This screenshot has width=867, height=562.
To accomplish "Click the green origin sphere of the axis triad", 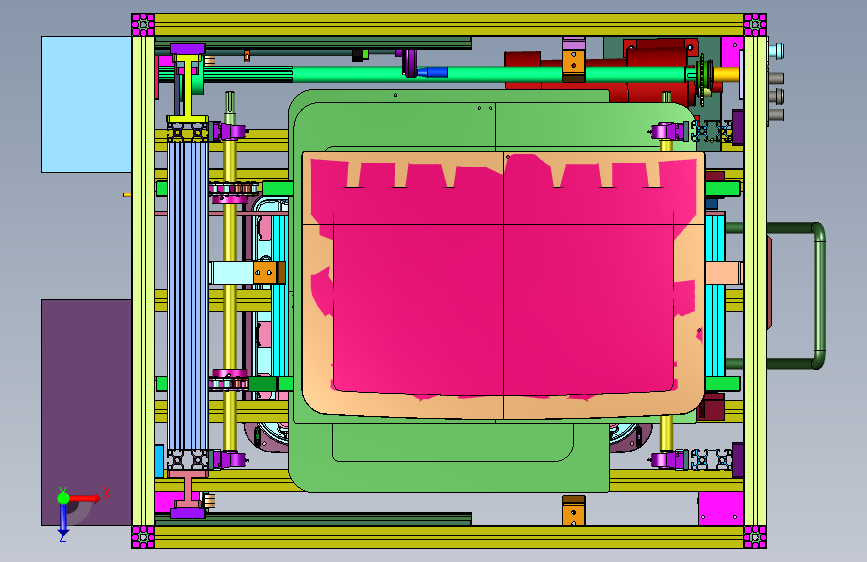I will [64, 498].
